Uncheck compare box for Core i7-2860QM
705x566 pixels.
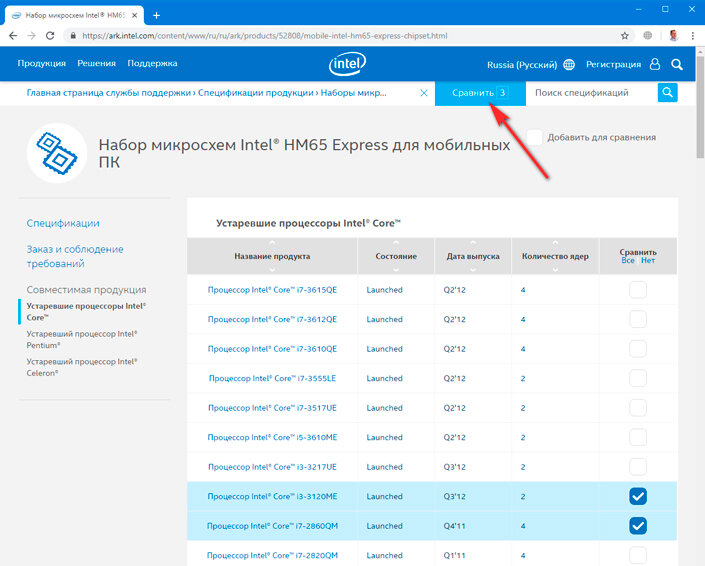[638, 526]
